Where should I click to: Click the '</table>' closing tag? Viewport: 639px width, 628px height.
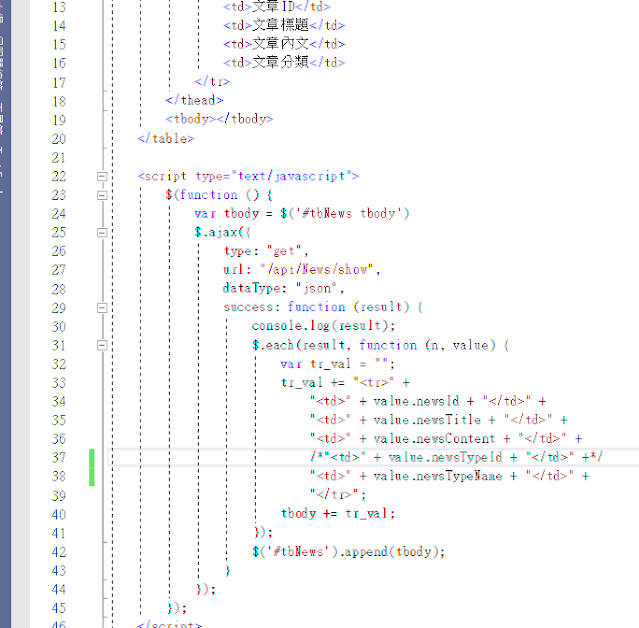(x=166, y=139)
